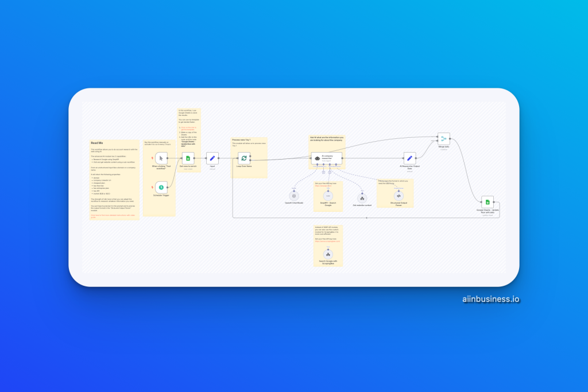The height and width of the screenshot is (392, 588).
Task: Select the Structured Output Parser node
Action: click(x=399, y=196)
